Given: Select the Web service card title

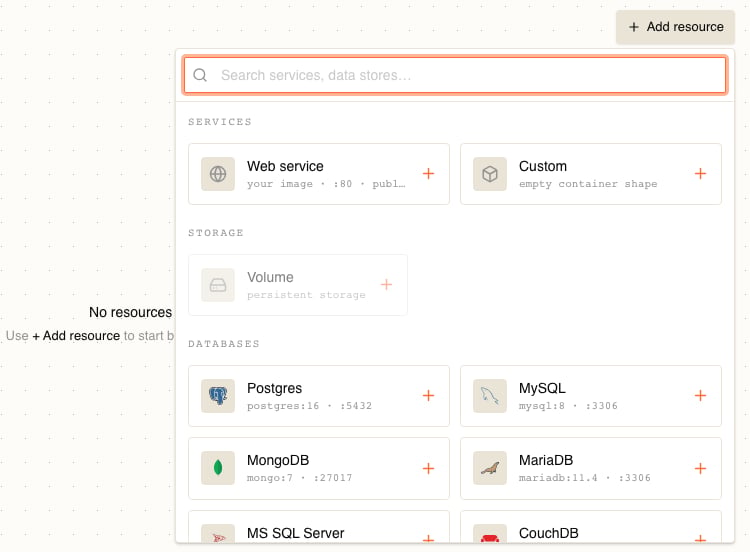Looking at the screenshot, I should (x=285, y=166).
